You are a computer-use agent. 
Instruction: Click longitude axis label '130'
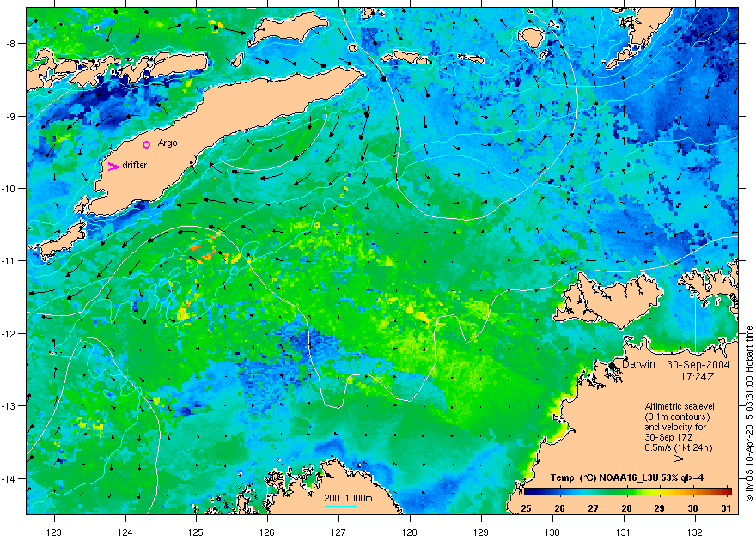(x=552, y=532)
